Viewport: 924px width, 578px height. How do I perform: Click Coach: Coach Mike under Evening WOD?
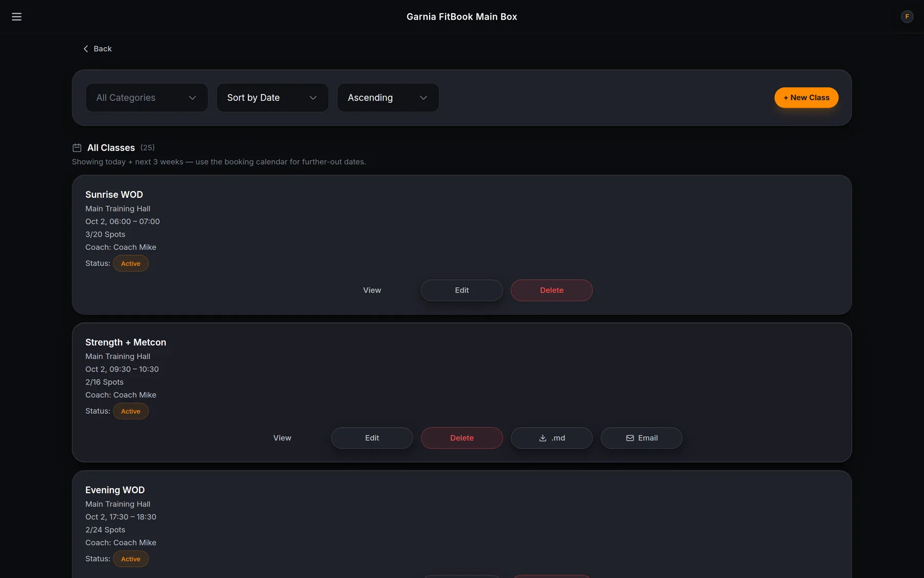121,543
